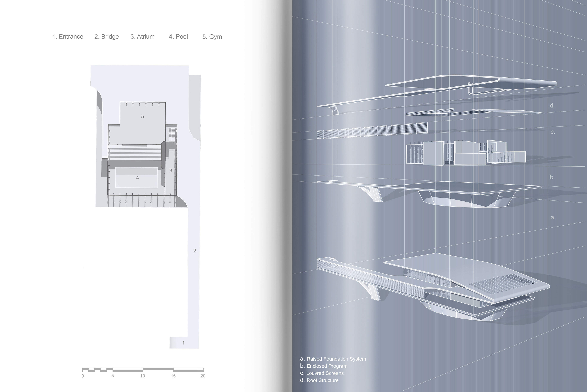Click number 1 at the entrance
This screenshot has width=587, height=392.
(x=183, y=343)
